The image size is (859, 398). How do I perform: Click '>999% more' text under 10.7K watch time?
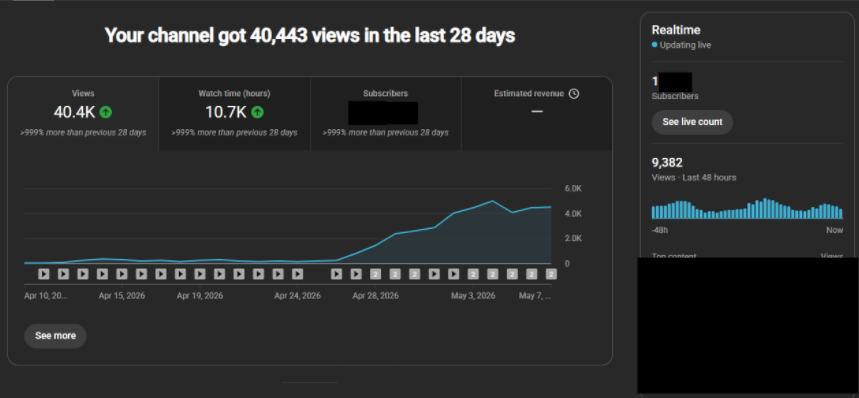[234, 132]
